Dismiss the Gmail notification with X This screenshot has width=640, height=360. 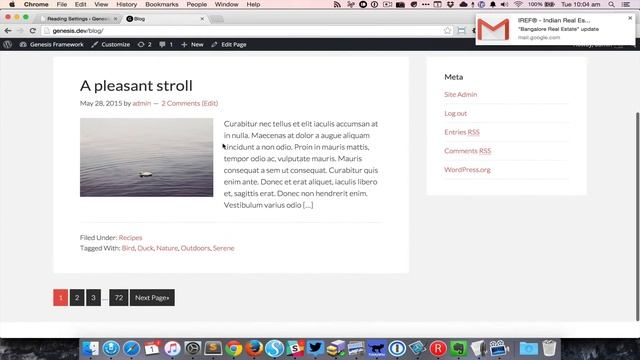point(630,18)
